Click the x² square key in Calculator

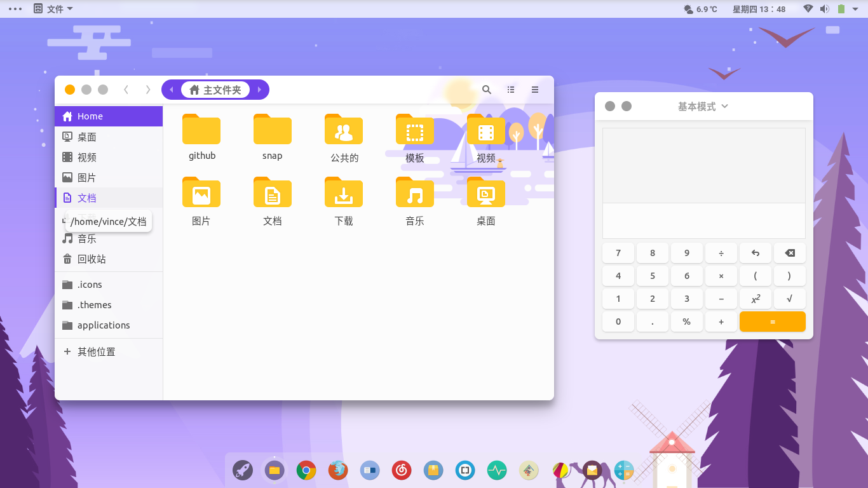[x=756, y=299]
